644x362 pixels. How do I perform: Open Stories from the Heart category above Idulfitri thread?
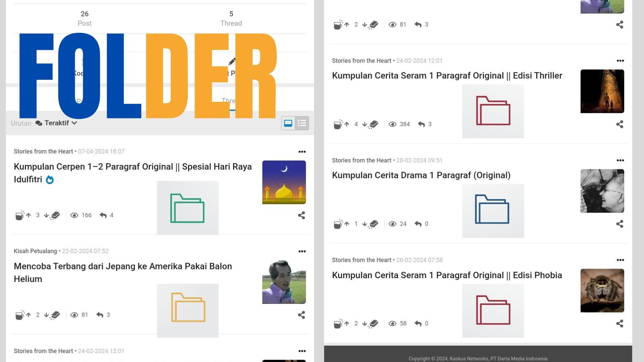(43, 152)
